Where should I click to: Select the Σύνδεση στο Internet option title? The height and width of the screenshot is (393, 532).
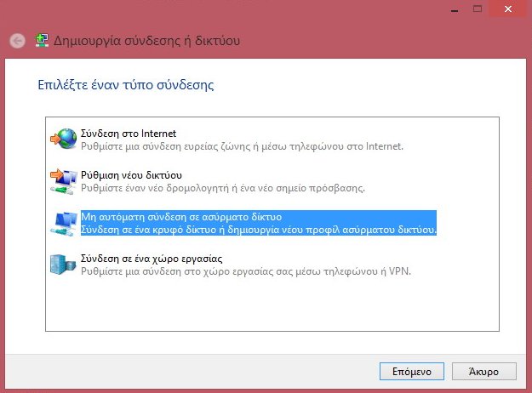tap(129, 134)
